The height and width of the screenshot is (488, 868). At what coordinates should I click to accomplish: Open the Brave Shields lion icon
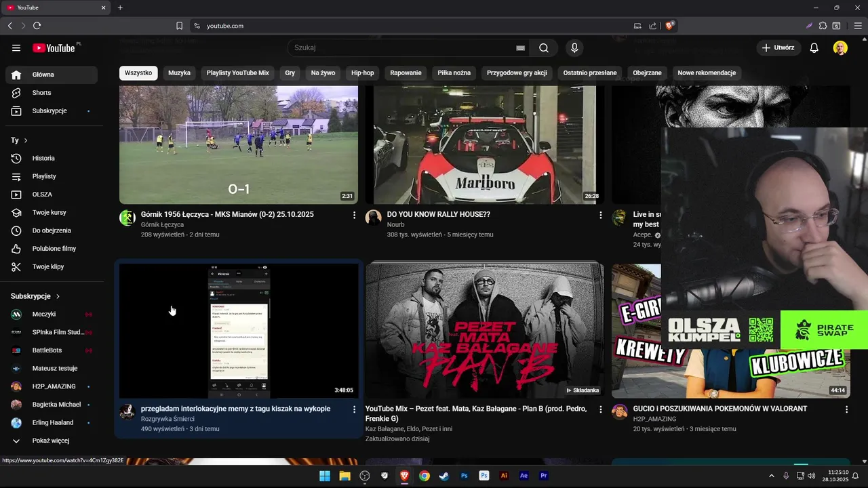point(670,26)
